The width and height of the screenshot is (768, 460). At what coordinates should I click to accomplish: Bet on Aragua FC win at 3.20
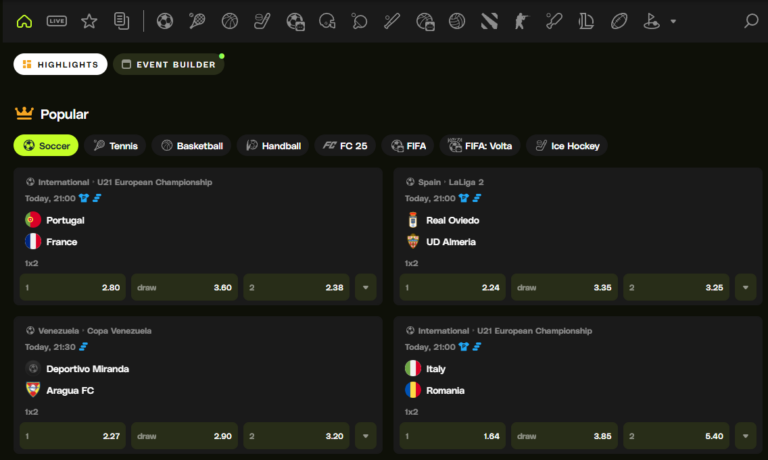click(296, 436)
